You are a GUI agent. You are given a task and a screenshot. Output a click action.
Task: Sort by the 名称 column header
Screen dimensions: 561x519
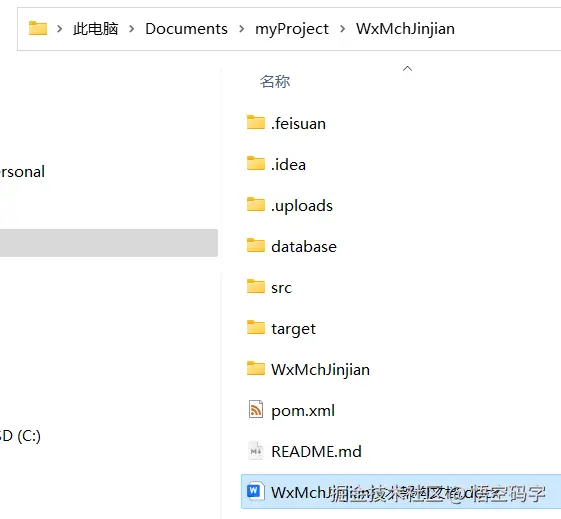pyautogui.click(x=275, y=82)
